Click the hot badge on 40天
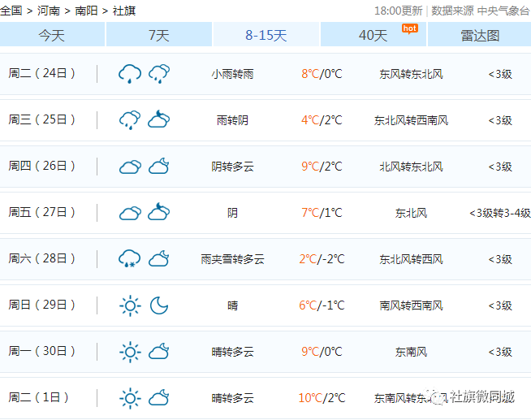Viewport: 531px width, 420px height. (x=410, y=28)
